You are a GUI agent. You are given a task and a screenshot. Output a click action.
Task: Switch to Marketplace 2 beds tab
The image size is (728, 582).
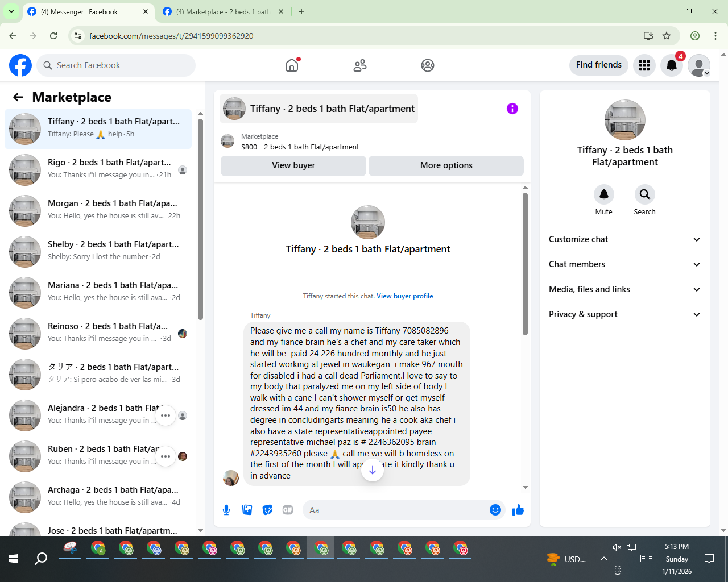pyautogui.click(x=223, y=12)
